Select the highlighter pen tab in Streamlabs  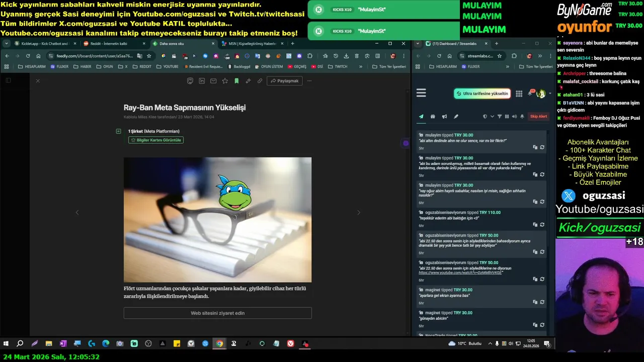(x=456, y=117)
